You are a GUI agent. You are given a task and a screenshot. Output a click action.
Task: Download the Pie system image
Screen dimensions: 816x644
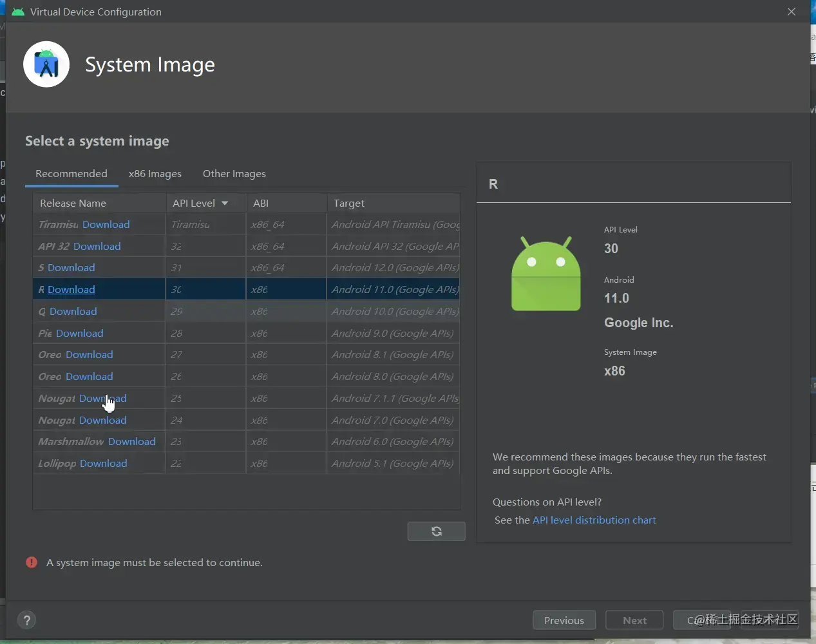80,334
